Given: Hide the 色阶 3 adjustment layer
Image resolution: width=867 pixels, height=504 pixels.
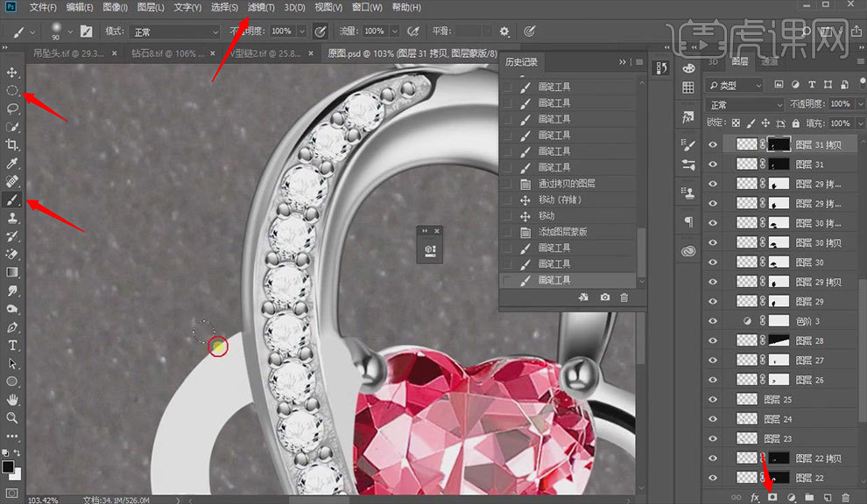Looking at the screenshot, I should tap(713, 321).
